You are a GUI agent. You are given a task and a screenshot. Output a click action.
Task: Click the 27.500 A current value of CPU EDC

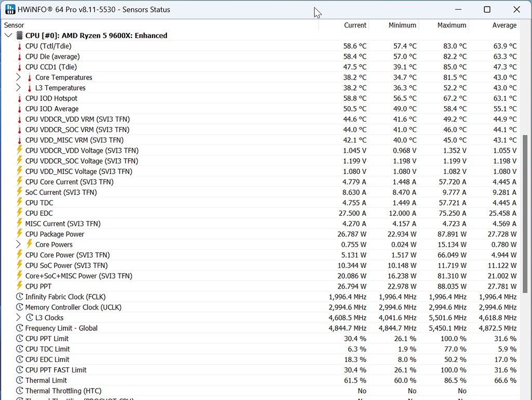pos(353,213)
